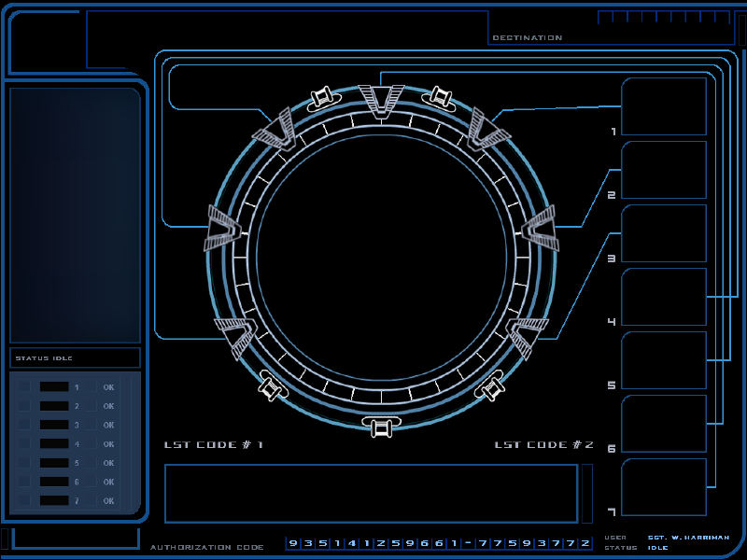Select the user name SGT. W. HARRIMAN
The width and height of the screenshot is (747, 560).
coord(688,538)
